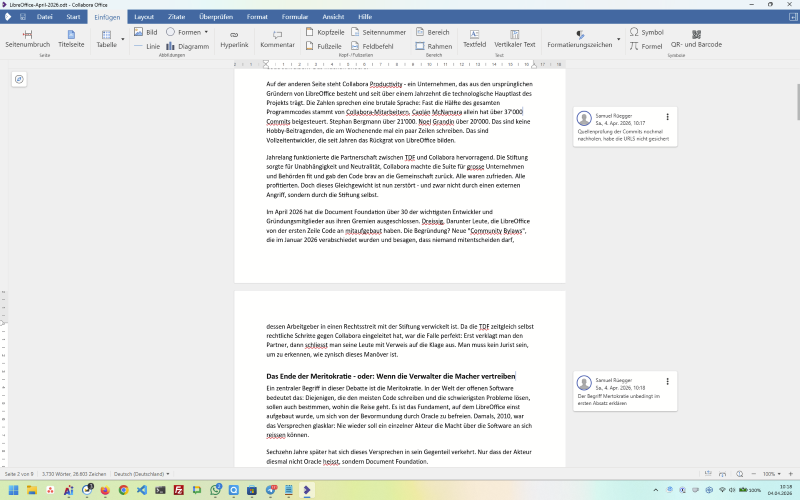The width and height of the screenshot is (800, 500).
Task: Insert a table using Tabelle button
Action: point(106,39)
